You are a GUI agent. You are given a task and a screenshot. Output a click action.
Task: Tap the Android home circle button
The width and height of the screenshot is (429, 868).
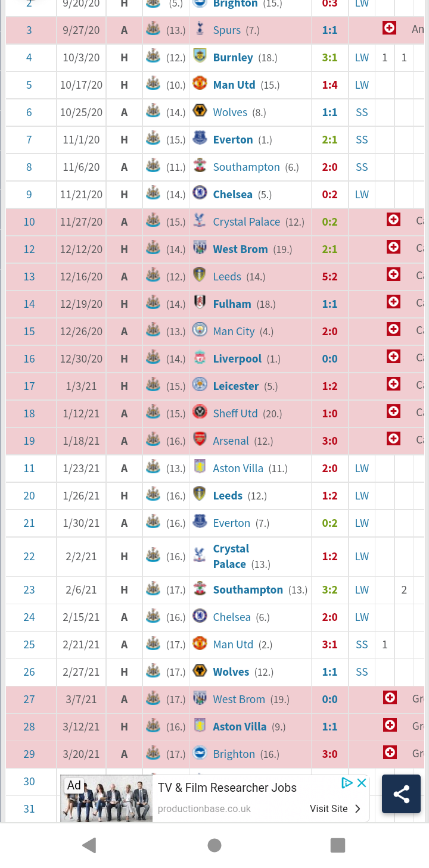[214, 845]
